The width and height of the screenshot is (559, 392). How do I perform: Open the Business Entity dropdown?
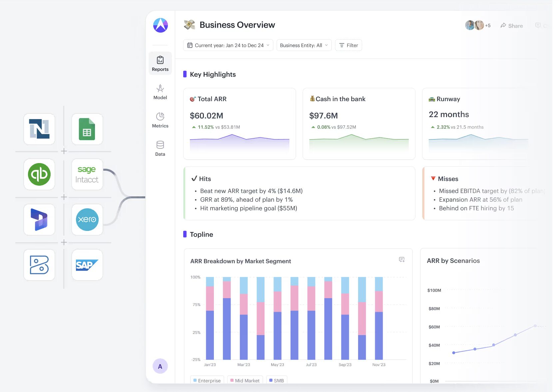pyautogui.click(x=304, y=45)
